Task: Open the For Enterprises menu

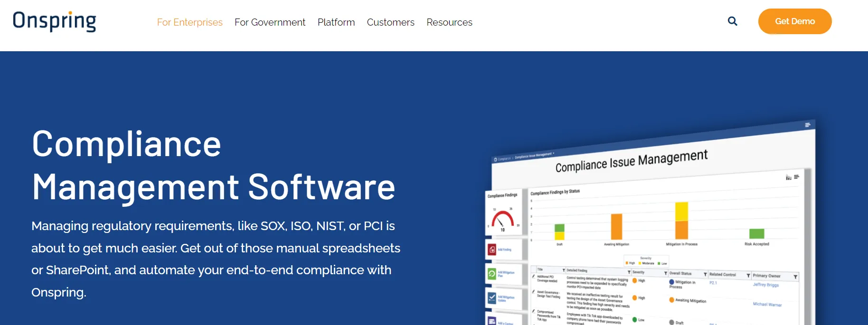Action: point(189,22)
